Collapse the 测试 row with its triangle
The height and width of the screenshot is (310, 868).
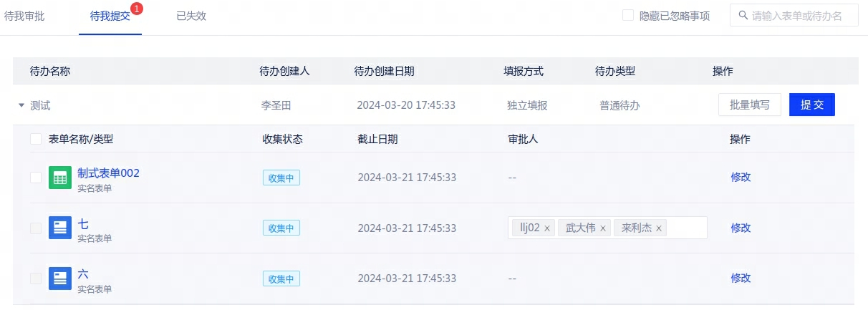click(x=21, y=105)
